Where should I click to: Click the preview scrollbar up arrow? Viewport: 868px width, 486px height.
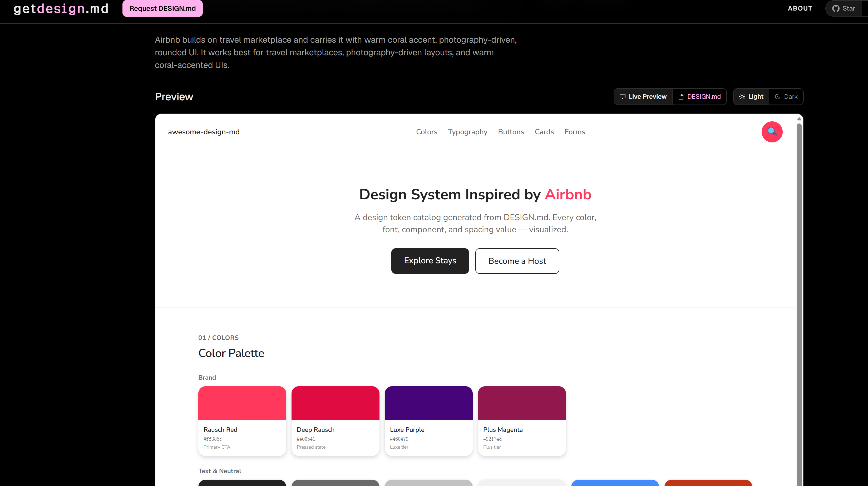[799, 119]
